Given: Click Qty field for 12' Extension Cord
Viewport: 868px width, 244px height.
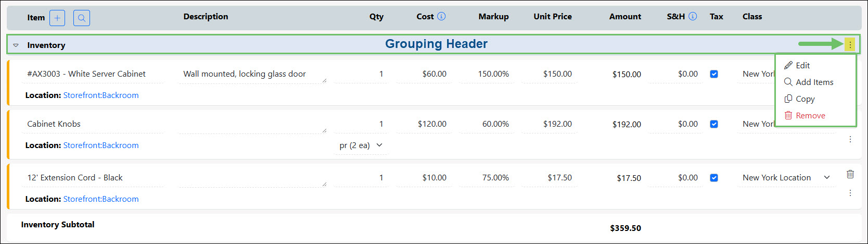Looking at the screenshot, I should (x=361, y=178).
